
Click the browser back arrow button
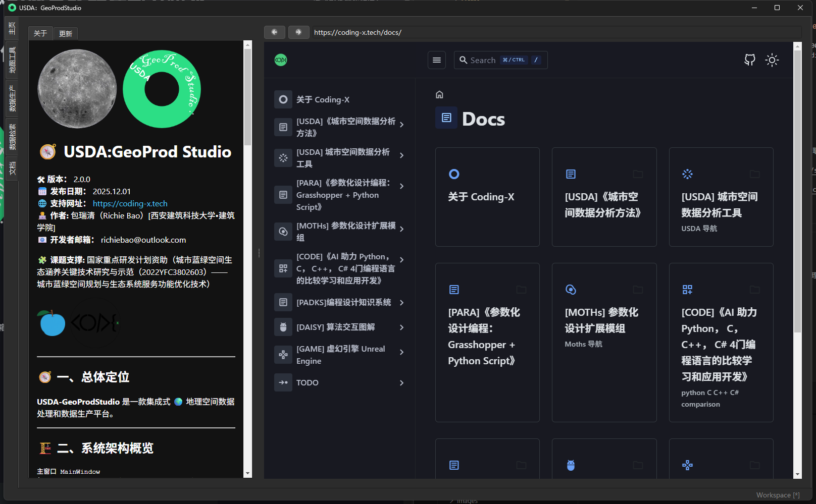click(x=274, y=32)
